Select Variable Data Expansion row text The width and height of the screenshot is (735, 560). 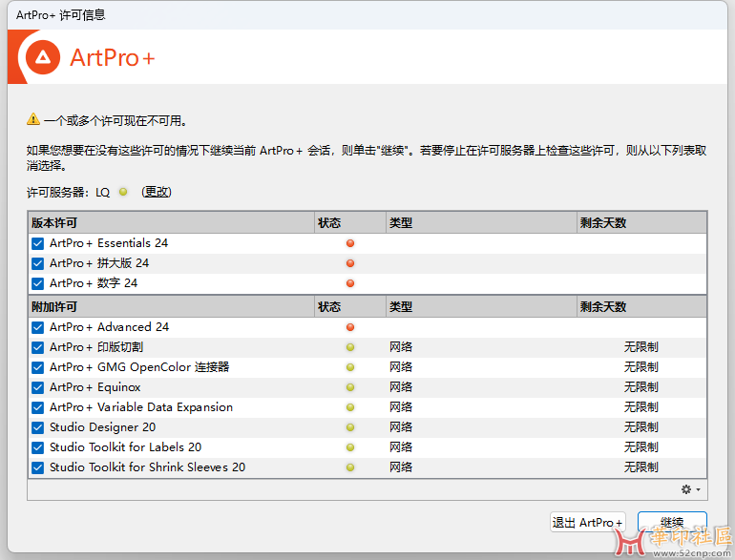click(x=141, y=407)
